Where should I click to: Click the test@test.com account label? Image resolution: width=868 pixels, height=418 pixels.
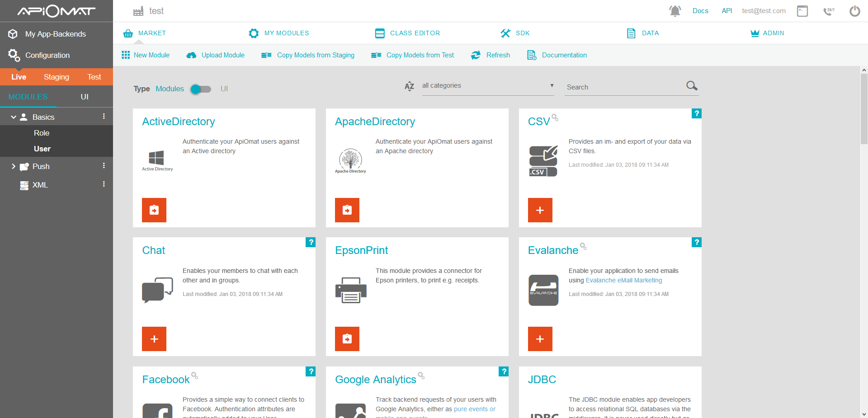coord(764,11)
